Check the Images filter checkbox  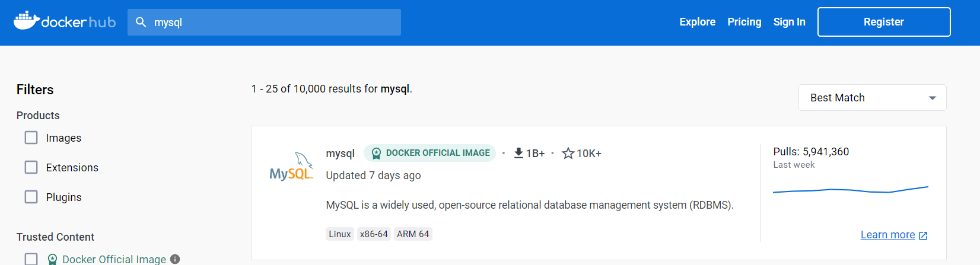click(31, 138)
